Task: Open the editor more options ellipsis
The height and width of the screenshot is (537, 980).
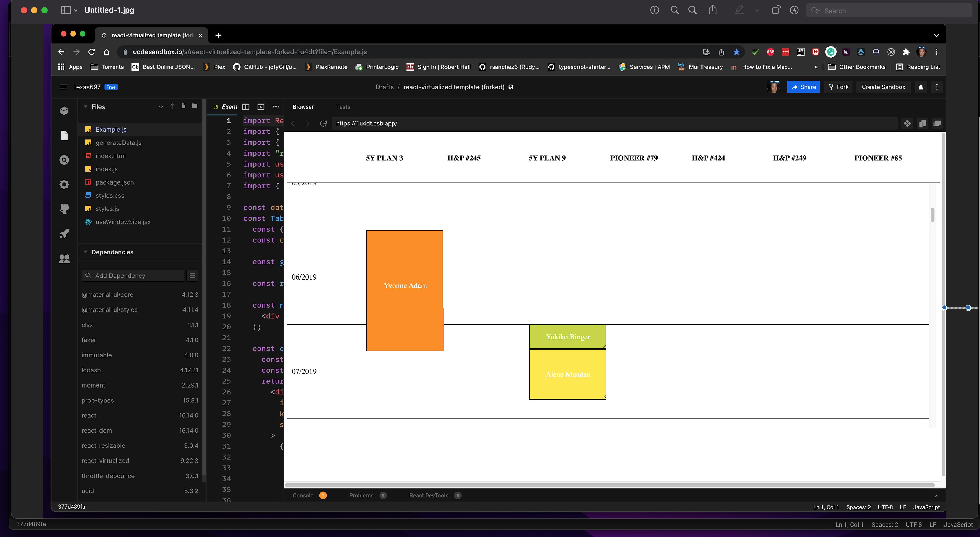Action: click(x=276, y=107)
